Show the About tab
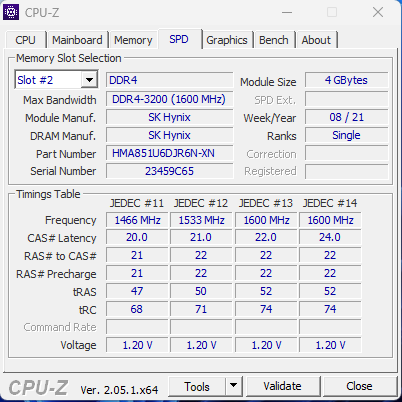This screenshot has height=402, width=402. (316, 40)
